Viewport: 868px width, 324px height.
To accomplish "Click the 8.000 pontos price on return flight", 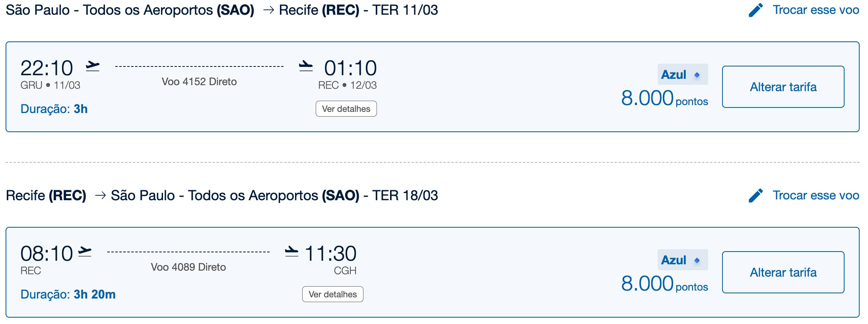I will click(664, 284).
